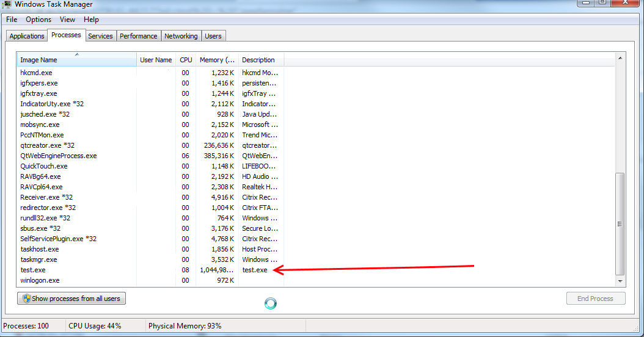Select the rundll32.exe *32 process
The width and height of the screenshot is (644, 337).
(x=45, y=218)
